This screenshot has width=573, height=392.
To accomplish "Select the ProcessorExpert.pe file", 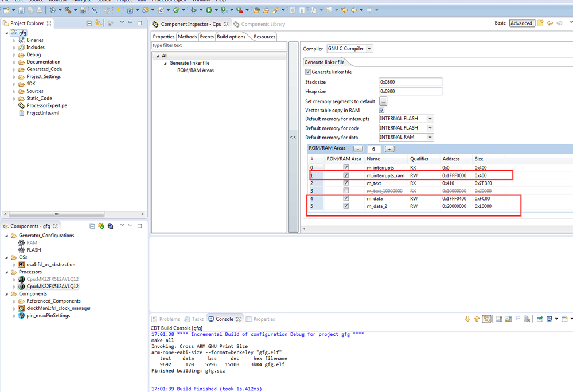I will (x=46, y=105).
